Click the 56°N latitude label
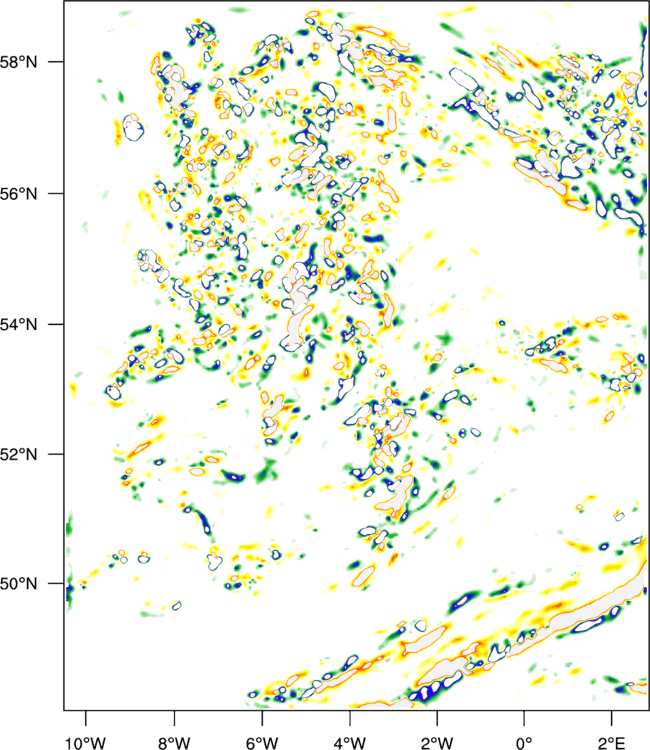 click(x=18, y=194)
